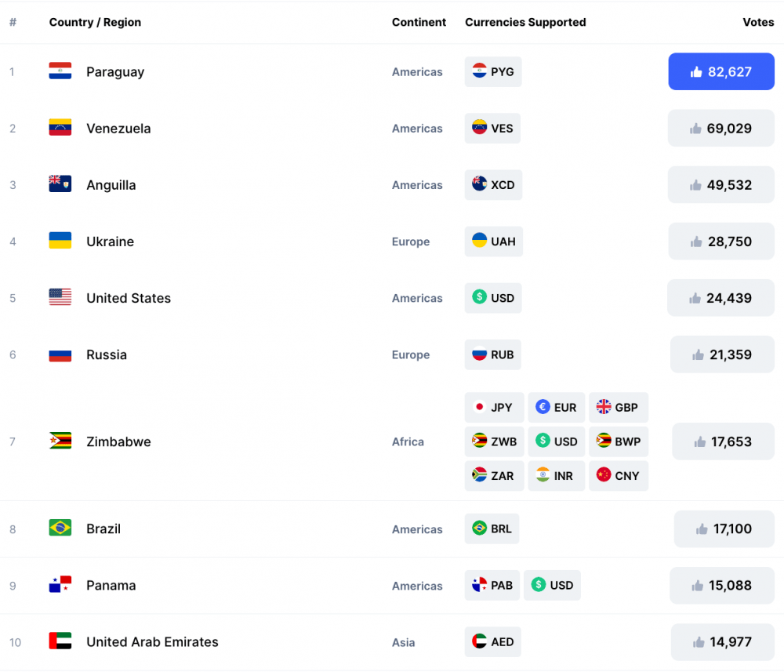Sort by the Country / Region header
This screenshot has width=784, height=672.
click(95, 22)
